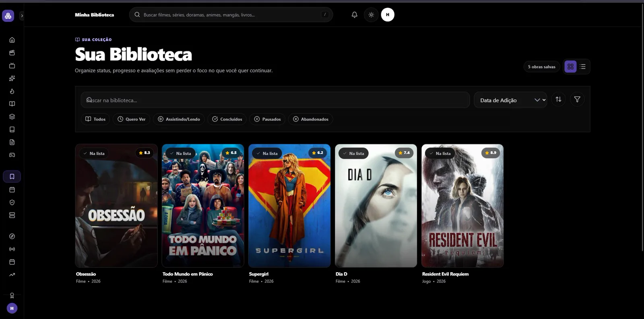Toggle the light/dark theme sun button

371,15
